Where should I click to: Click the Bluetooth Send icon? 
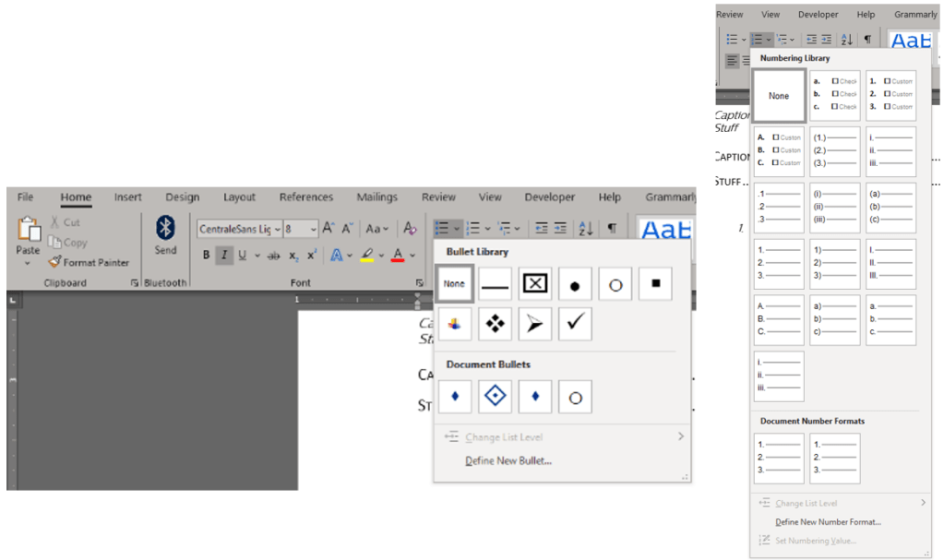click(165, 229)
